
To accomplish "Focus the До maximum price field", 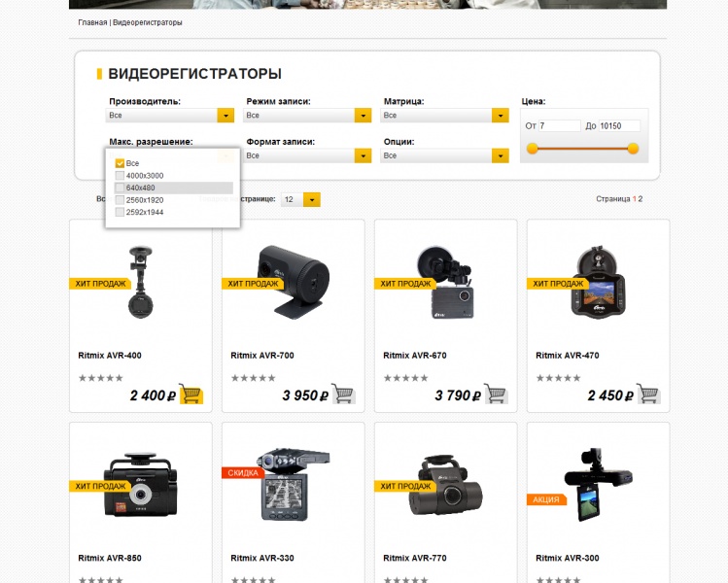I will [x=619, y=125].
